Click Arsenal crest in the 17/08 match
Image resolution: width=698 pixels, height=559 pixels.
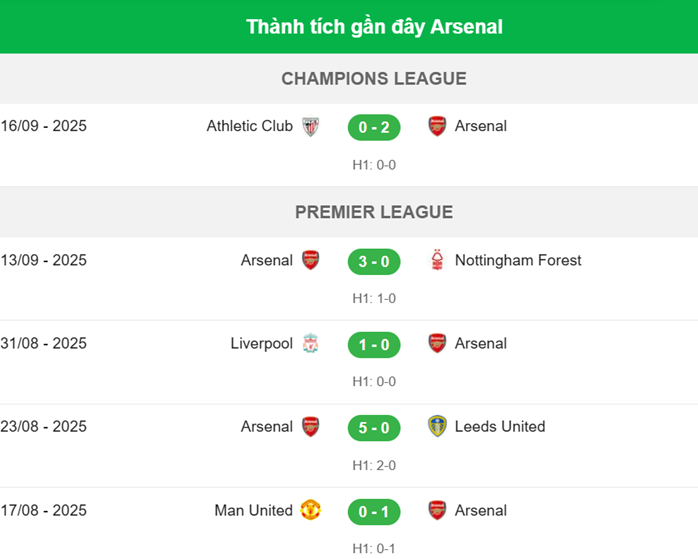(x=437, y=511)
